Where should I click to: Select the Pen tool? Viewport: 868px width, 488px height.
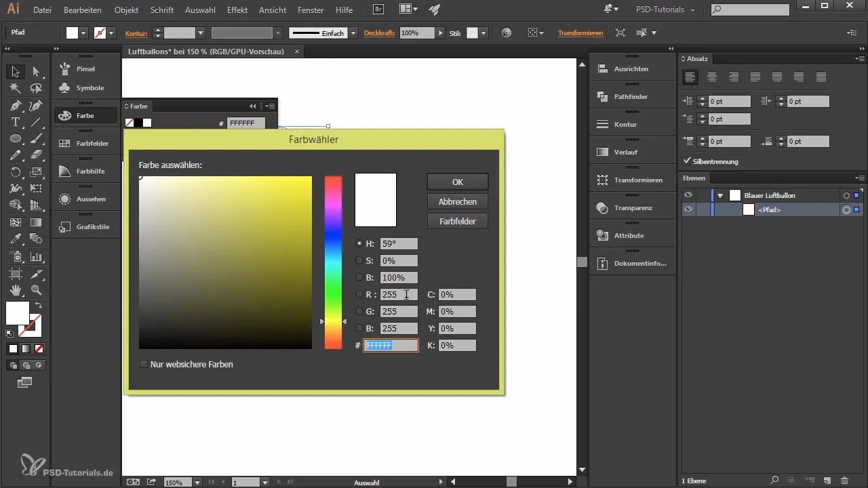pyautogui.click(x=16, y=105)
